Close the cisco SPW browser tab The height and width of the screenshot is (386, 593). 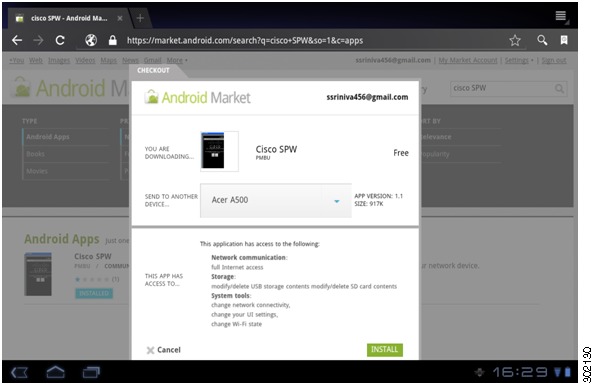[120, 18]
